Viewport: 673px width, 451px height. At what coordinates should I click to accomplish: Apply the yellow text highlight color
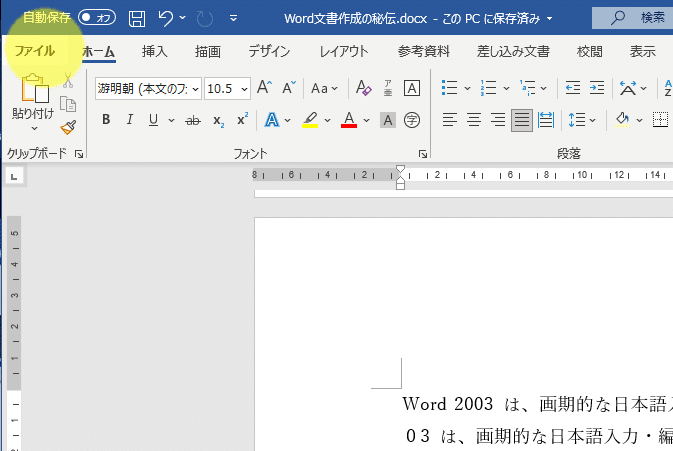click(x=310, y=120)
